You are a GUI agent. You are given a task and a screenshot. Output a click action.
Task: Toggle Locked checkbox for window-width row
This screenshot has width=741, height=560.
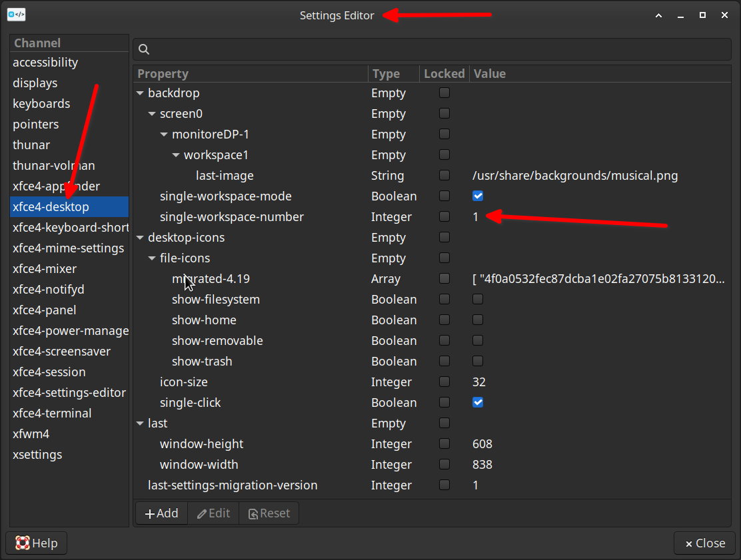[x=444, y=464]
